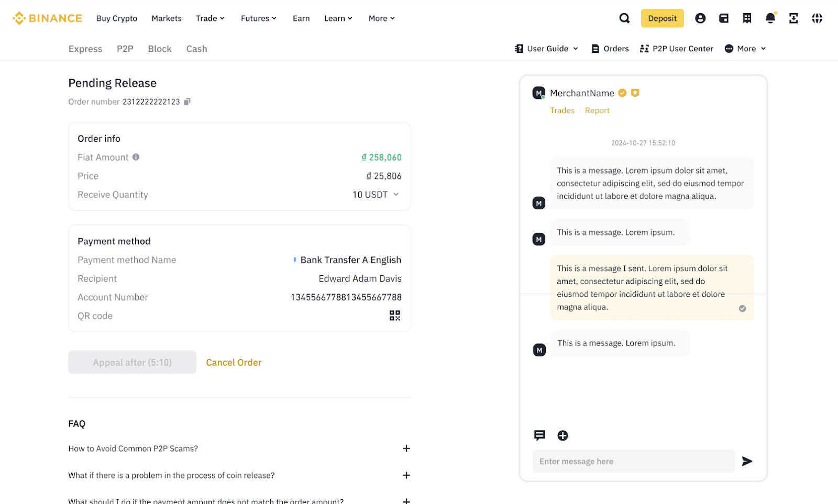The image size is (838, 504).
Task: Click Cancel Order link
Action: (x=234, y=362)
